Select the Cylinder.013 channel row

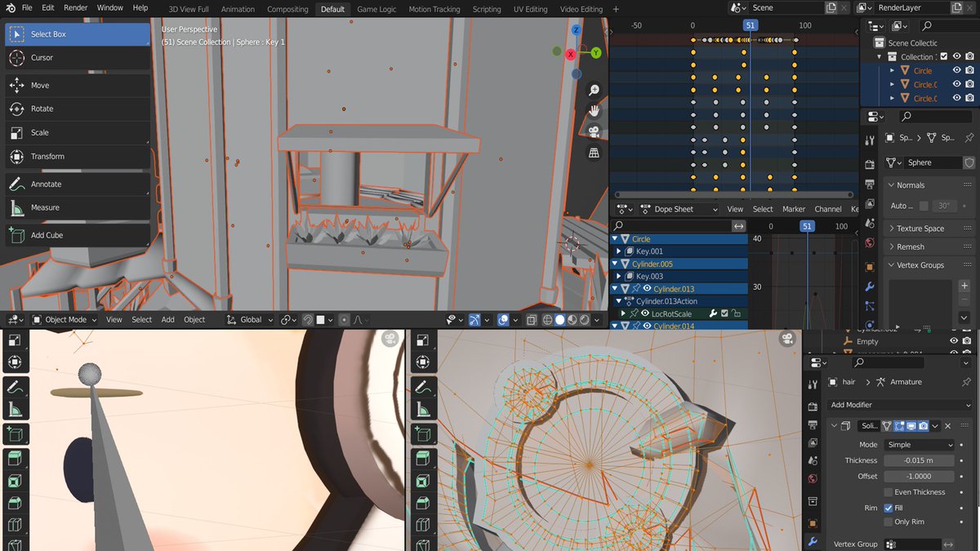[x=679, y=289]
